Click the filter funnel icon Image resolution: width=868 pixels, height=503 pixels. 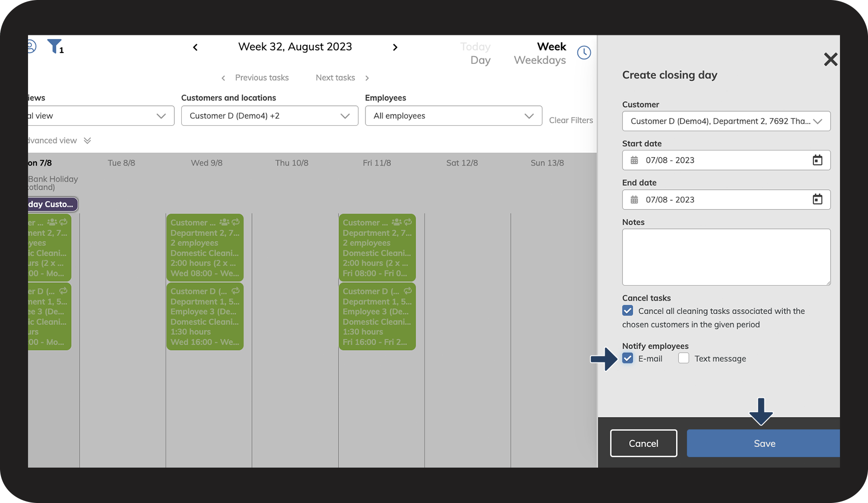pyautogui.click(x=54, y=46)
